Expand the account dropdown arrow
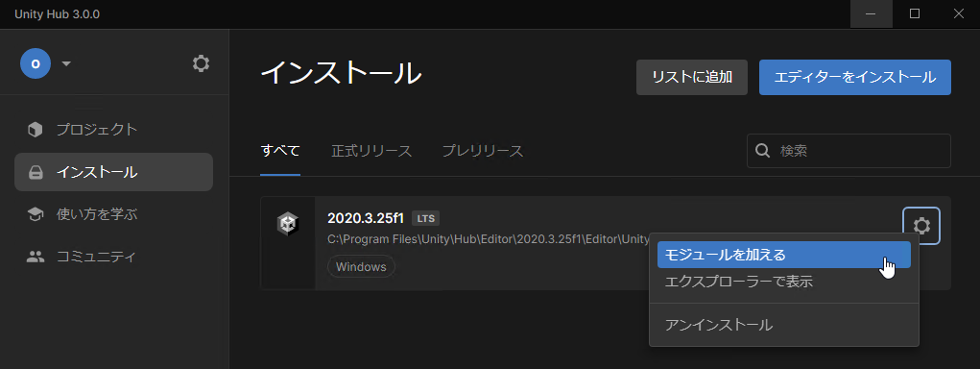The width and height of the screenshot is (980, 369). coord(66,63)
